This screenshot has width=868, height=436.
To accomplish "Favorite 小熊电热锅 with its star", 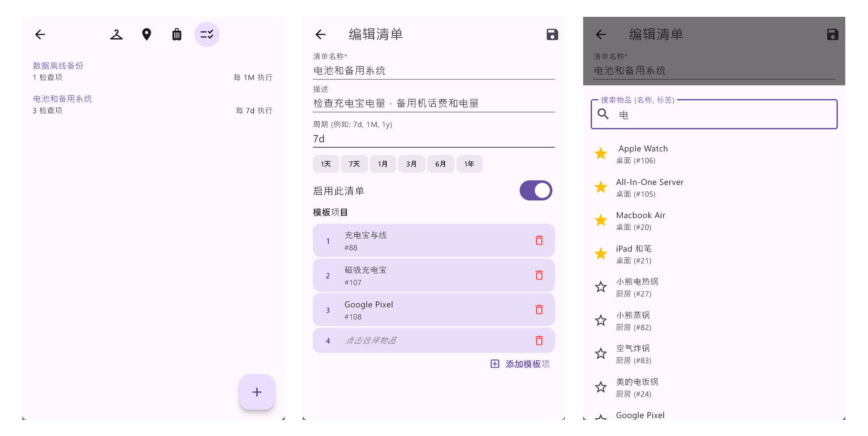I will tap(601, 287).
